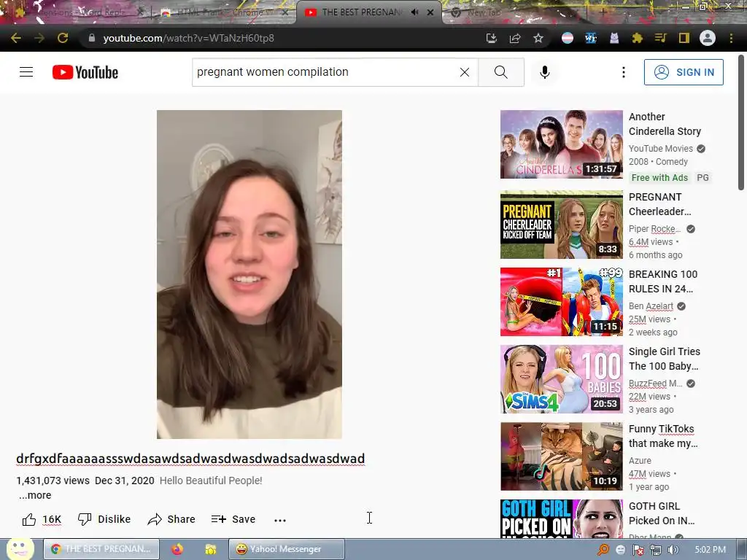Click the tray network connection icon

pyautogui.click(x=656, y=550)
